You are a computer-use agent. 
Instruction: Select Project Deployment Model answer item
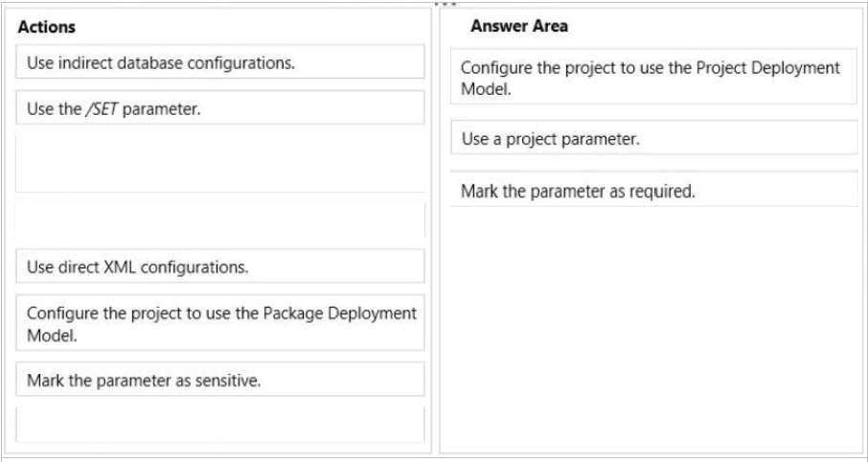653,77
